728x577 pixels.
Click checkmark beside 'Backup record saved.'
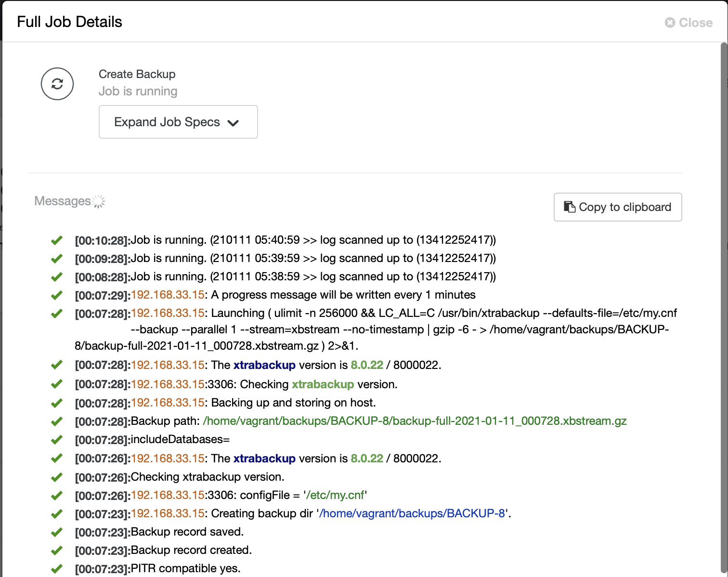(x=57, y=532)
